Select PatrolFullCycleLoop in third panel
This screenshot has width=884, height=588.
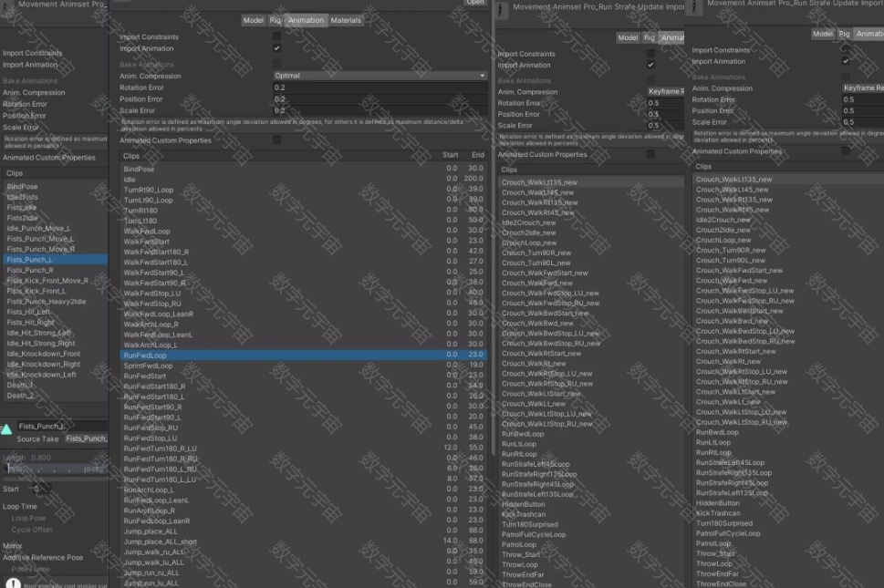pos(591,534)
